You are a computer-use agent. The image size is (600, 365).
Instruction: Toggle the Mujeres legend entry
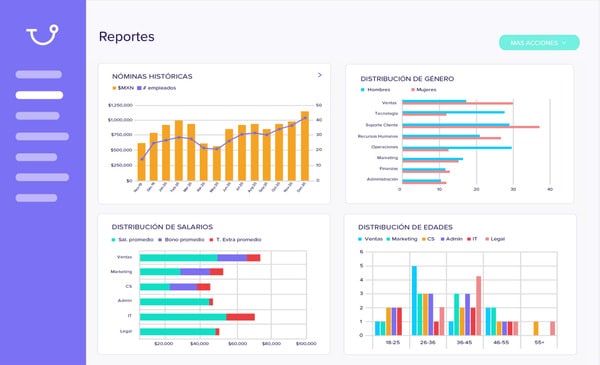pyautogui.click(x=424, y=90)
